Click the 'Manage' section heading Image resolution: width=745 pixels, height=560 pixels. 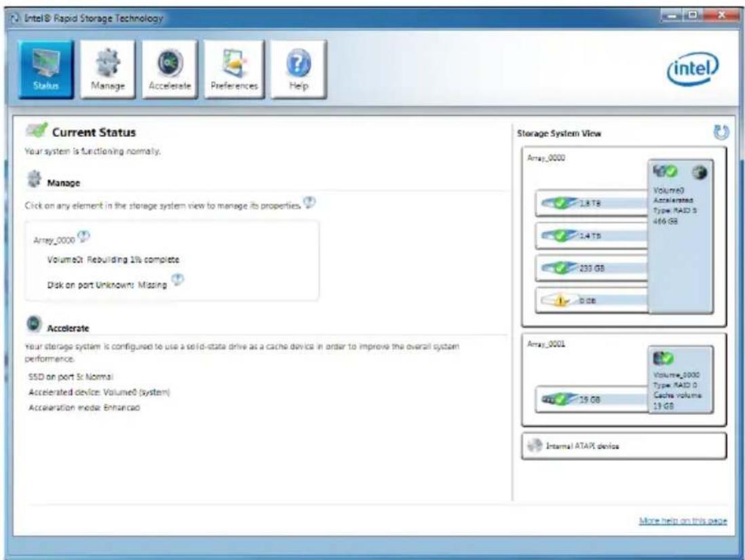pyautogui.click(x=63, y=183)
